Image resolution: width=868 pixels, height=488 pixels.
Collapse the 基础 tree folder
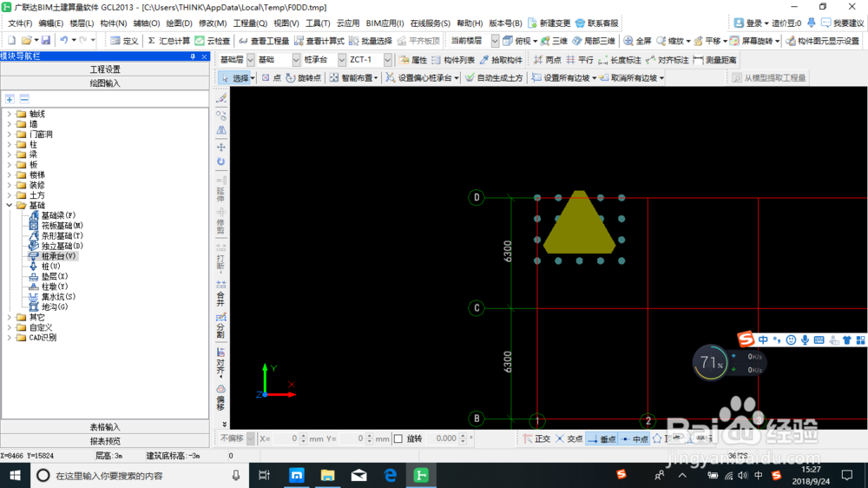pos(9,206)
